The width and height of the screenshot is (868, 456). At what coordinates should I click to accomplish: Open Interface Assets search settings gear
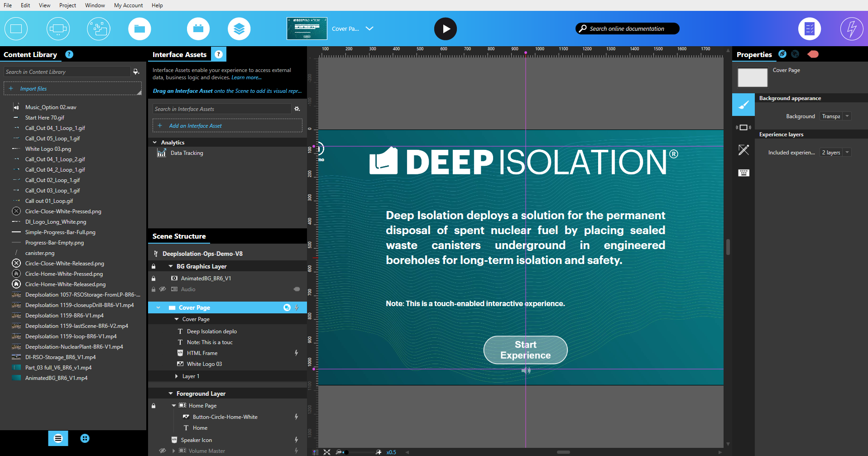click(x=297, y=109)
